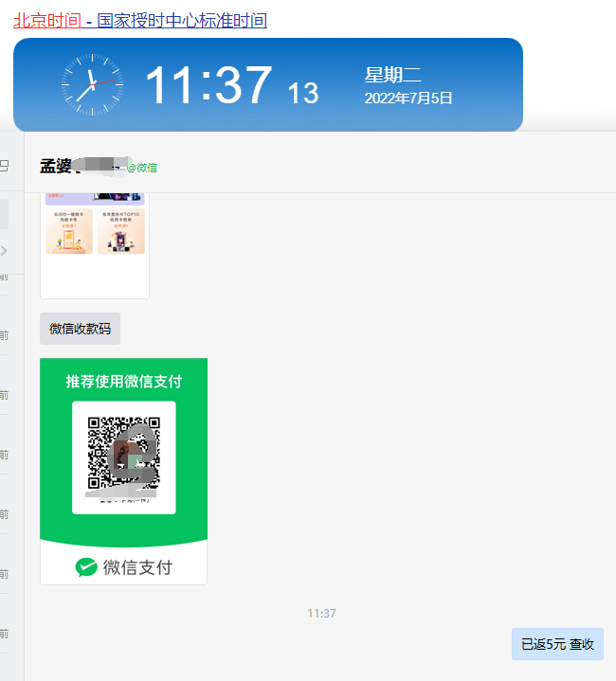Click the analog clock face icon
The width and height of the screenshot is (616, 681).
(92, 84)
